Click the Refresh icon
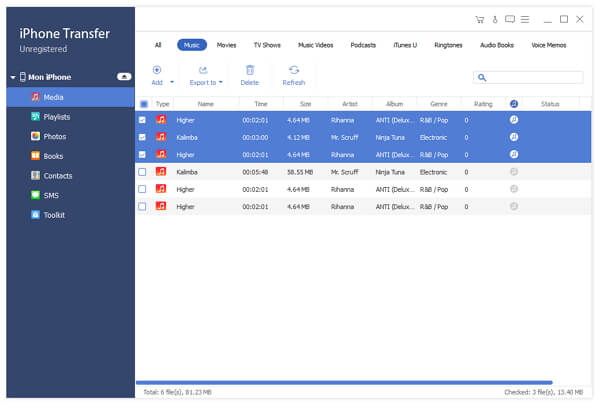600x406 pixels. [294, 70]
